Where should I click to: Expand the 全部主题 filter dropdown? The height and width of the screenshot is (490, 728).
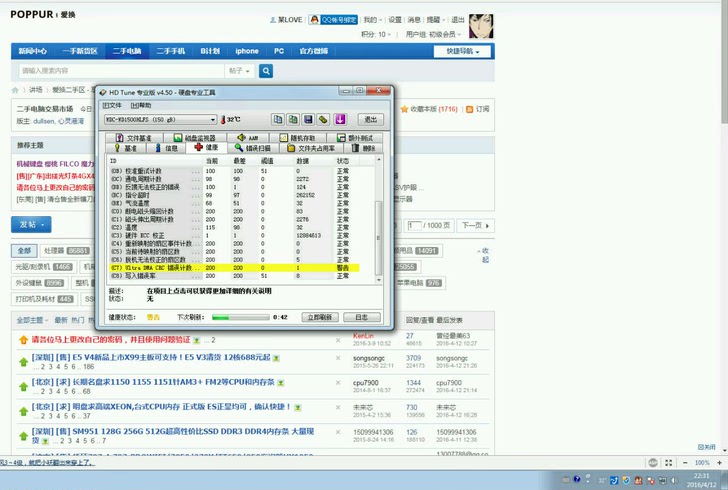[32, 320]
